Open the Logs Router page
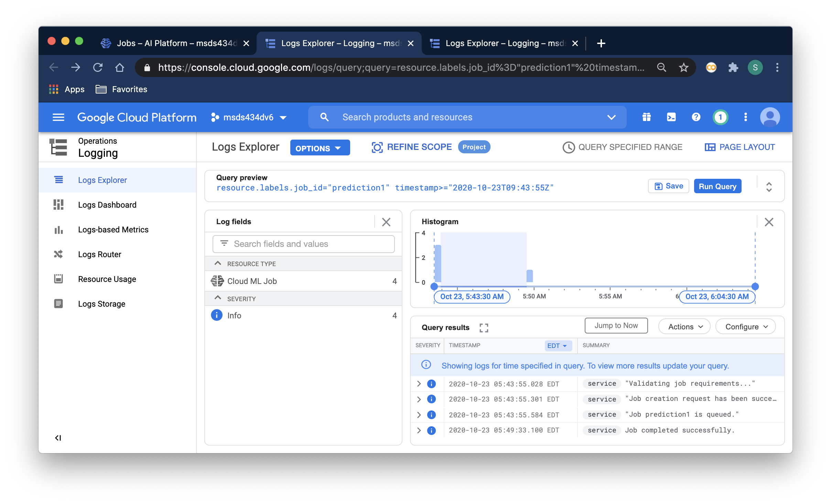The width and height of the screenshot is (831, 504). click(100, 254)
